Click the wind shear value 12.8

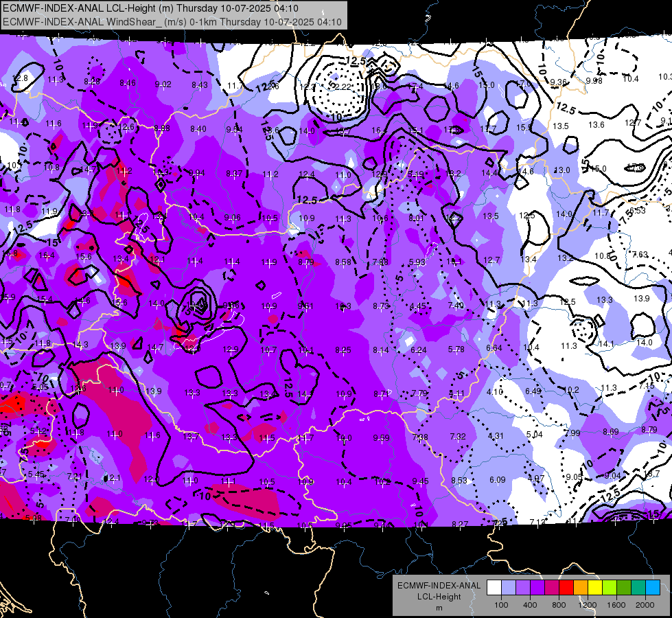pos(20,78)
